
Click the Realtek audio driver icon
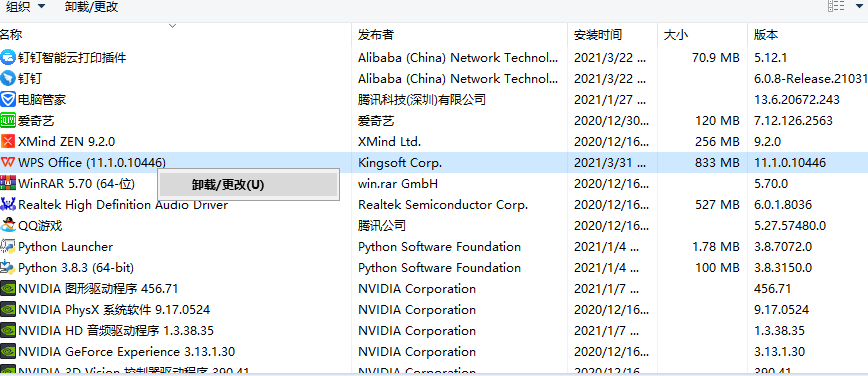coord(8,204)
